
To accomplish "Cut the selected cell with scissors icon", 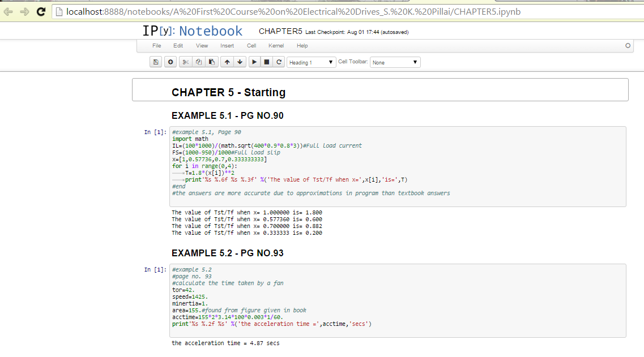I will coord(185,62).
